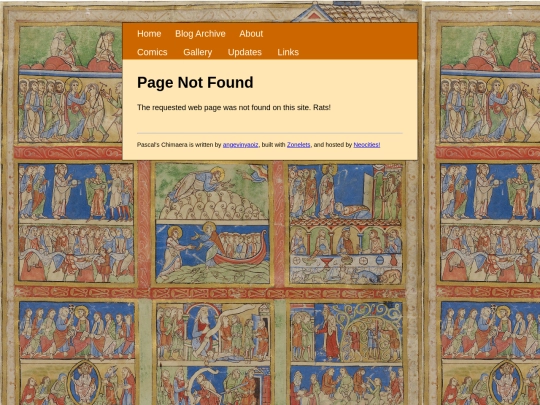Open the About page
The height and width of the screenshot is (405, 540).
pos(251,34)
